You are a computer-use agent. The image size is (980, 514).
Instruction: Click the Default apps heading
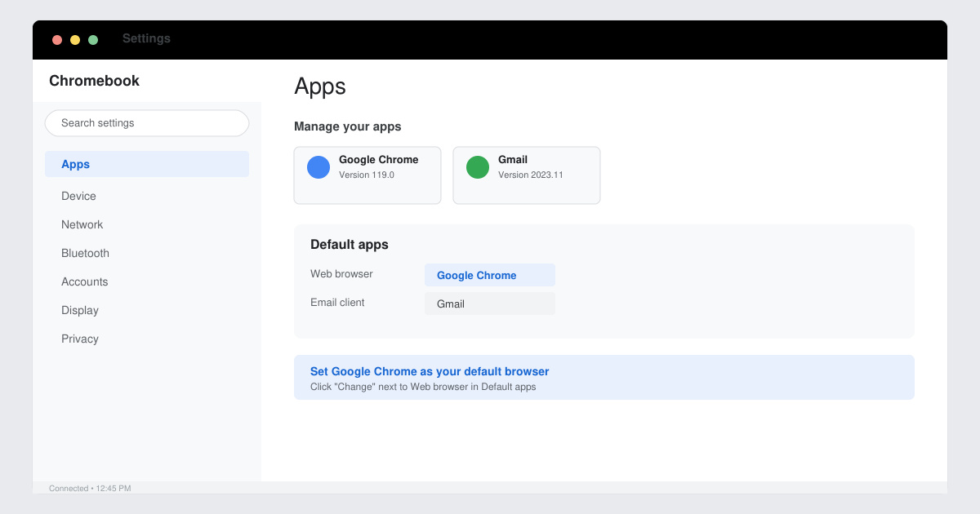click(x=350, y=245)
